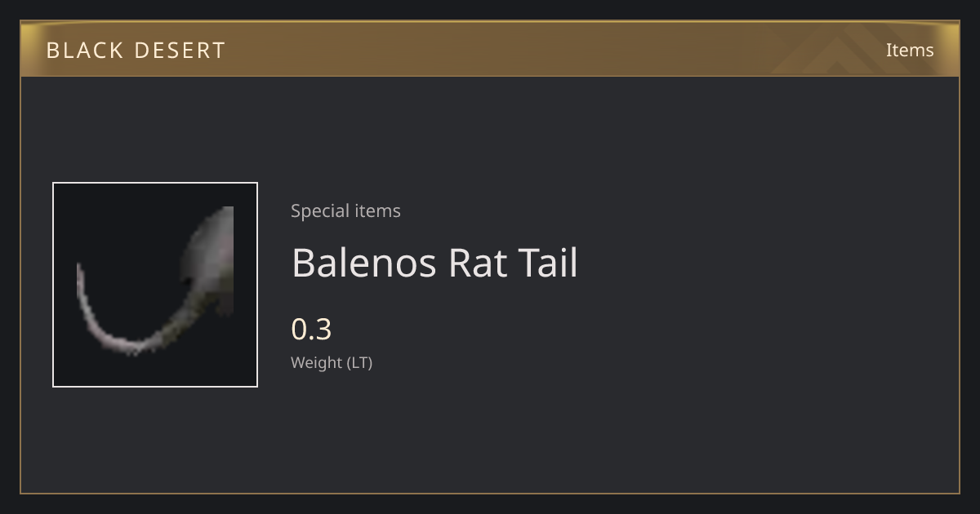
Task: Click the gray rat body in item image
Action: click(x=210, y=253)
